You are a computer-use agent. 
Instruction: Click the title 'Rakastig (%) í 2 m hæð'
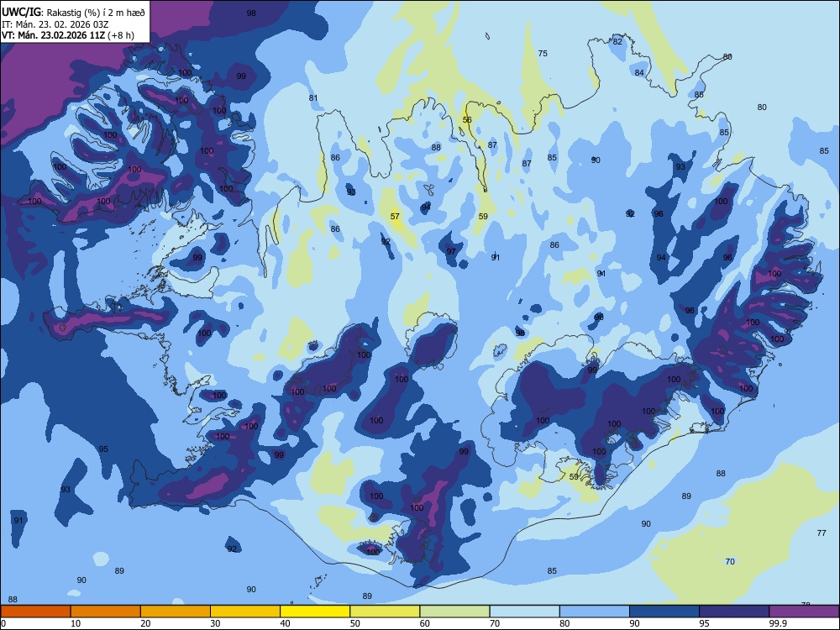coord(96,13)
